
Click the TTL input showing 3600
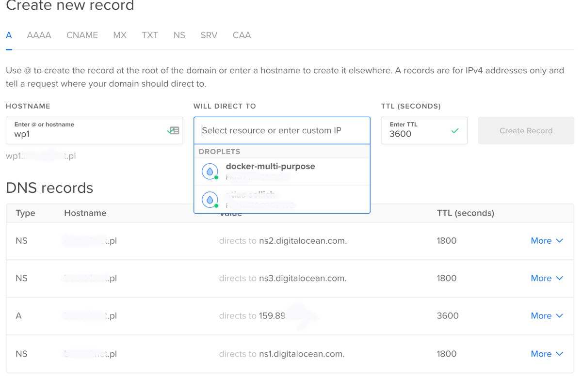(x=417, y=134)
